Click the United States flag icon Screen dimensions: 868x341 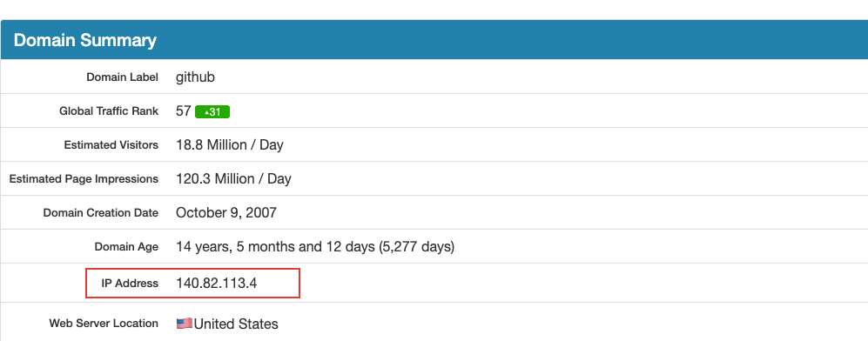pyautogui.click(x=185, y=324)
